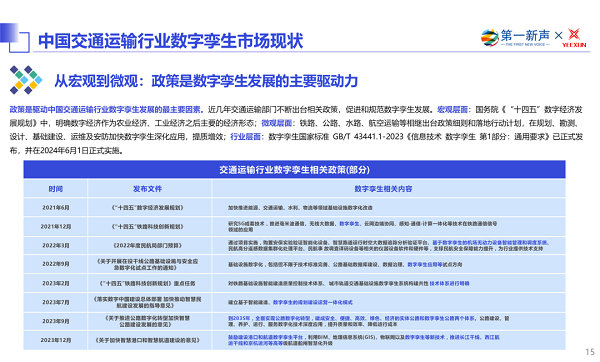Click the colorful diamond pattern icon
The height and width of the screenshot is (362, 600).
point(26,80)
